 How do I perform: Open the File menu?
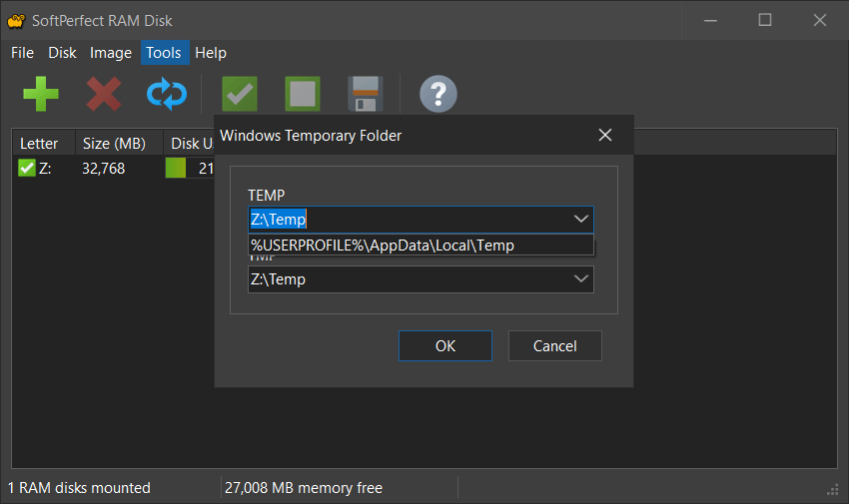pyautogui.click(x=22, y=53)
